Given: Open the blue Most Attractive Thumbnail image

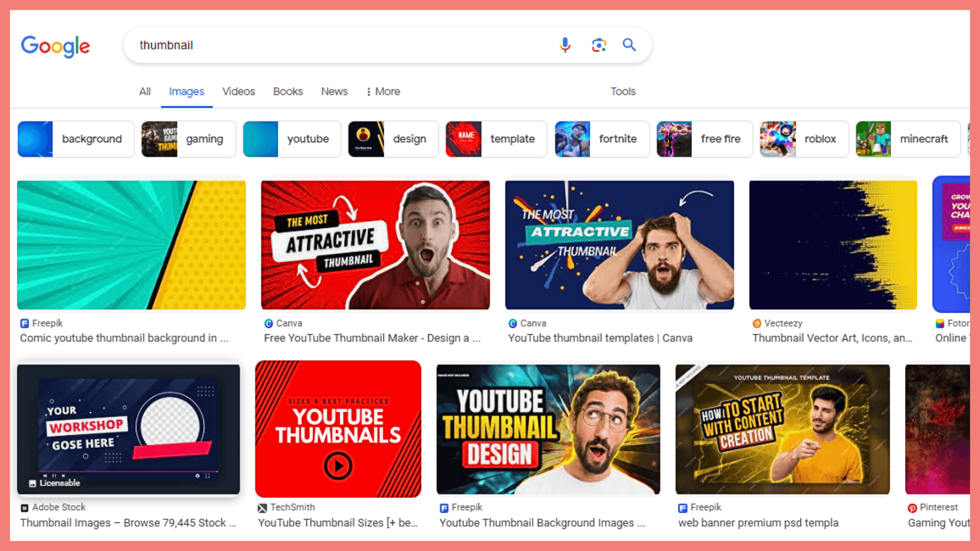Looking at the screenshot, I should point(620,245).
